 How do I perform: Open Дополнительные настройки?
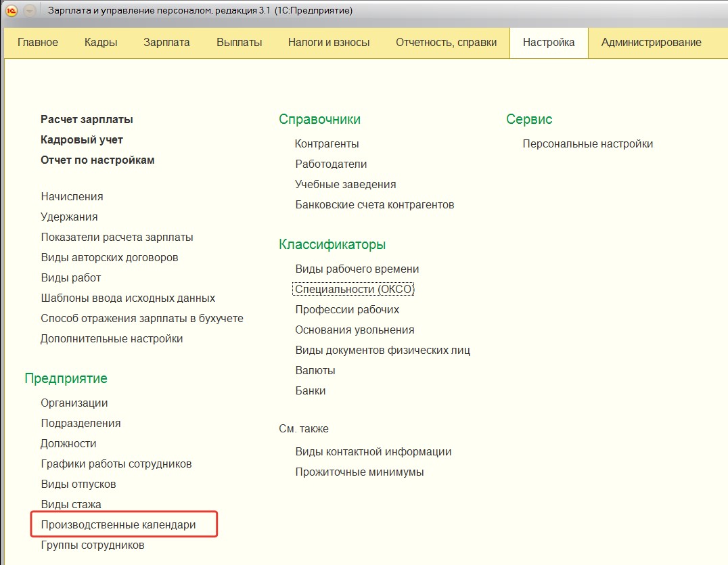click(112, 339)
